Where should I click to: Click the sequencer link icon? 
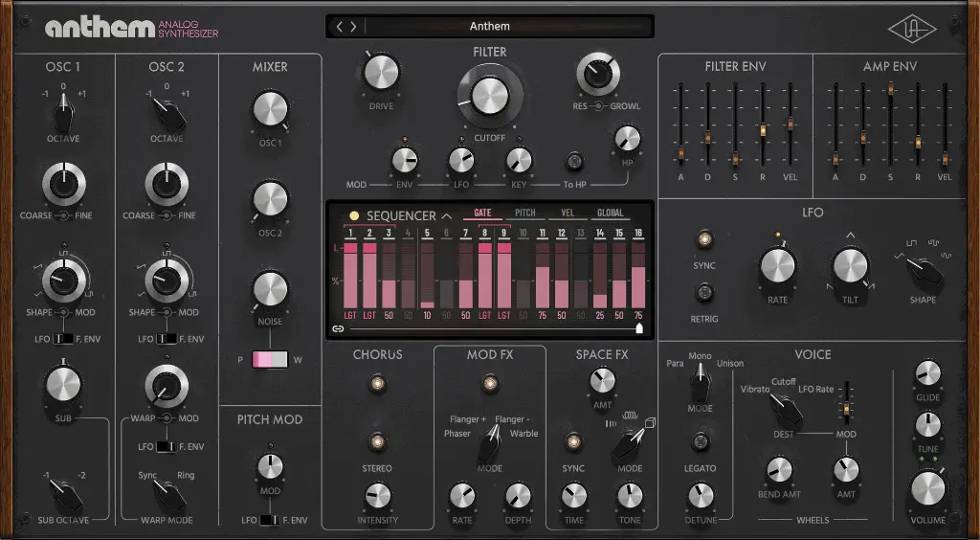point(338,328)
